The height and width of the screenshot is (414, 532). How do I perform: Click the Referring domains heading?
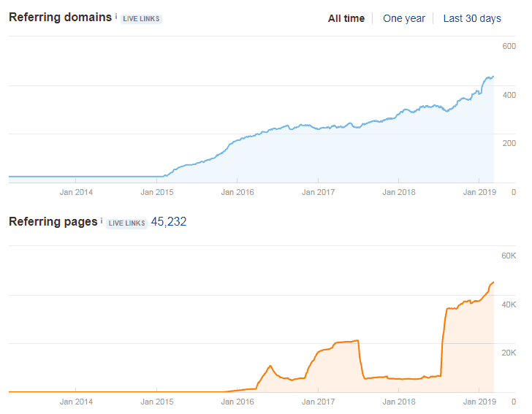61,17
